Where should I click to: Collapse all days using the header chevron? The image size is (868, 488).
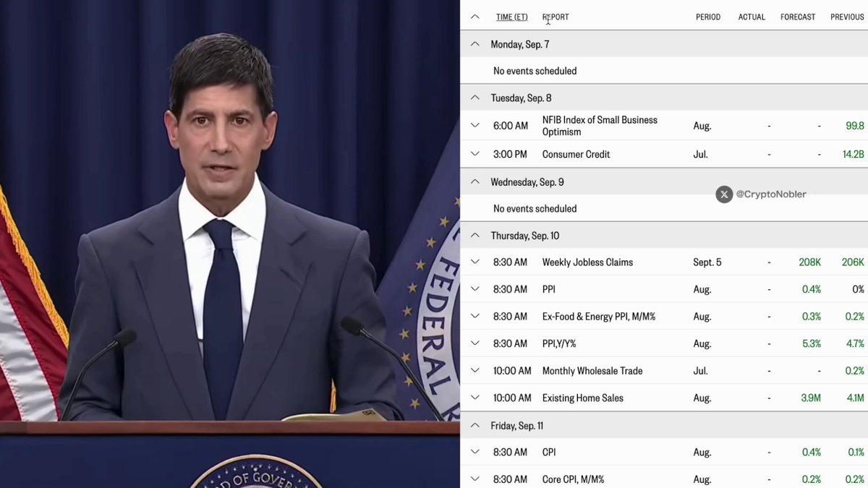tap(475, 17)
